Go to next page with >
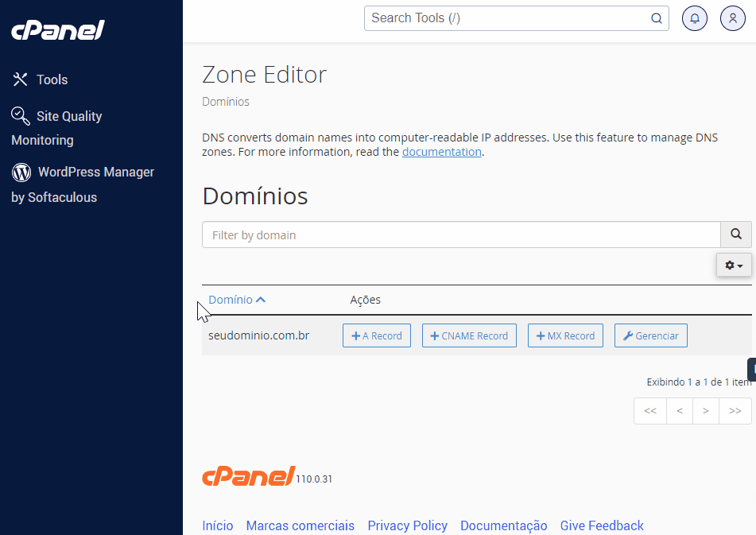756x535 pixels. 705,411
